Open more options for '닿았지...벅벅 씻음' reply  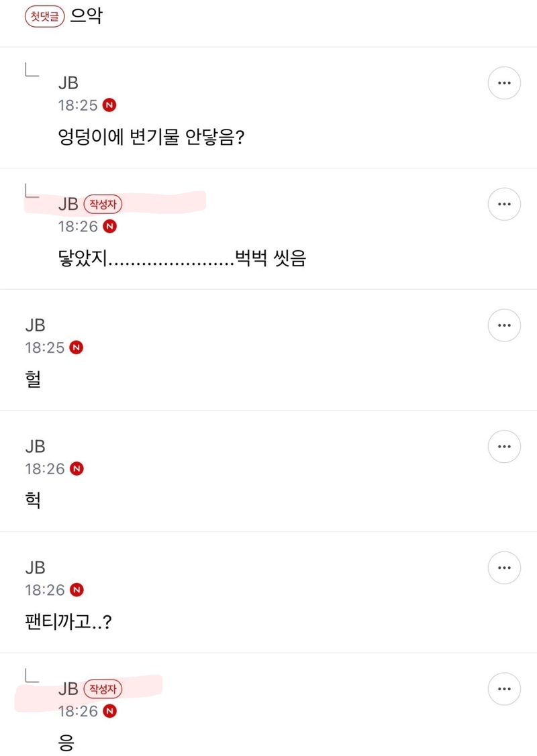(x=504, y=204)
